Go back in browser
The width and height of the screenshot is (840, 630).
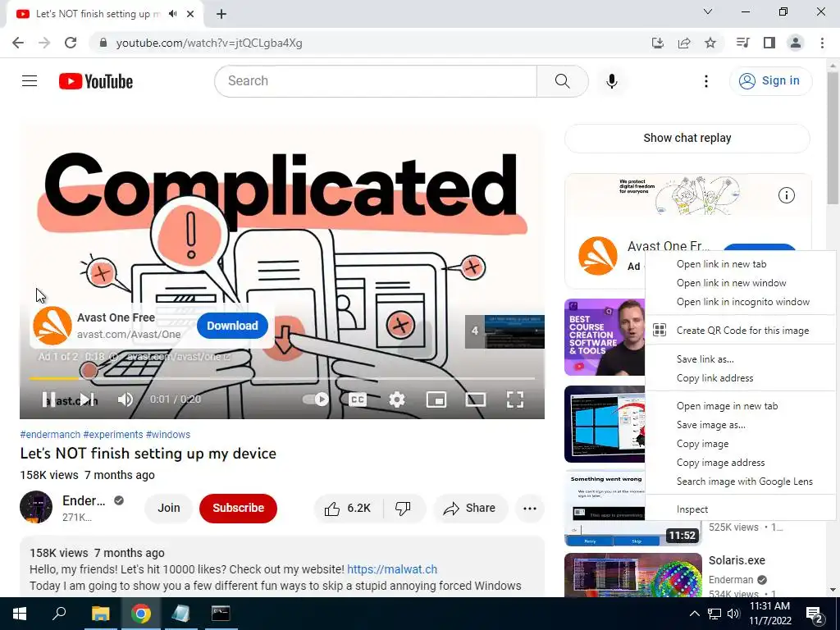(x=18, y=43)
